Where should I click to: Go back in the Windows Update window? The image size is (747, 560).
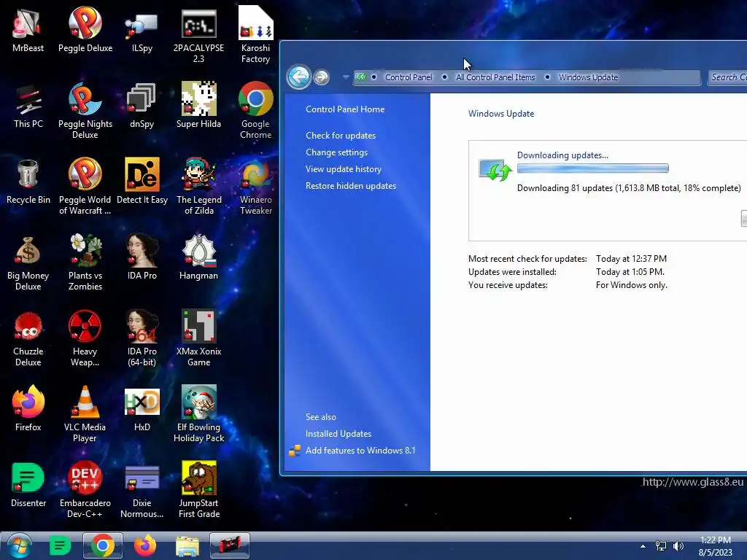point(299,77)
